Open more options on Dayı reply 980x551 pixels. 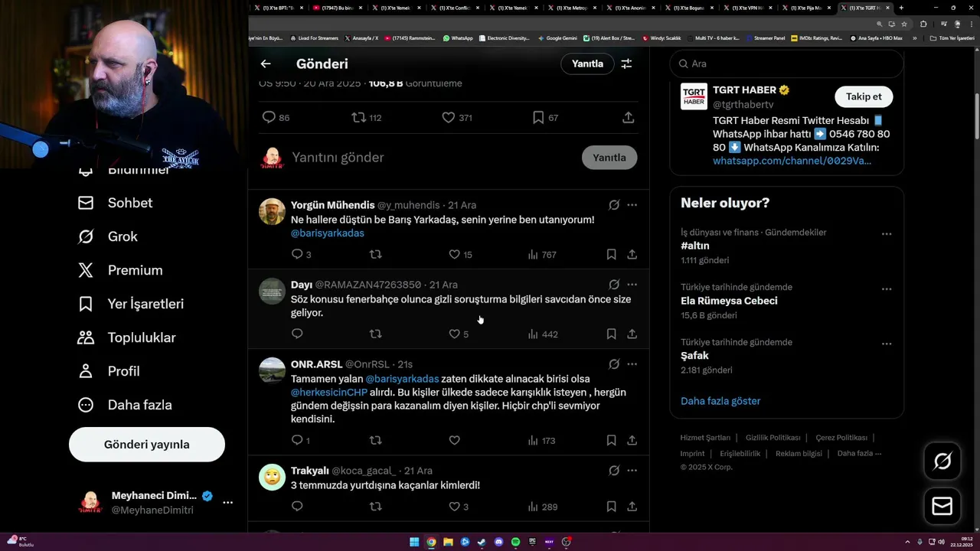632,285
